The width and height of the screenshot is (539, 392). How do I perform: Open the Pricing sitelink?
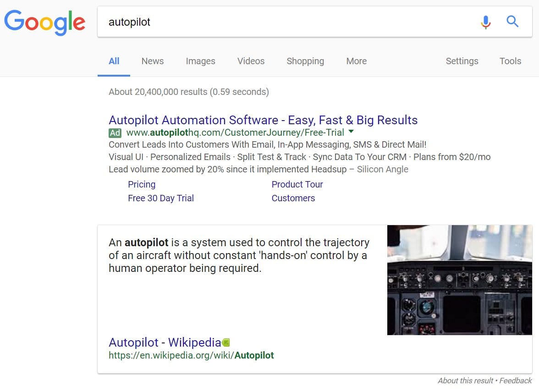point(142,185)
